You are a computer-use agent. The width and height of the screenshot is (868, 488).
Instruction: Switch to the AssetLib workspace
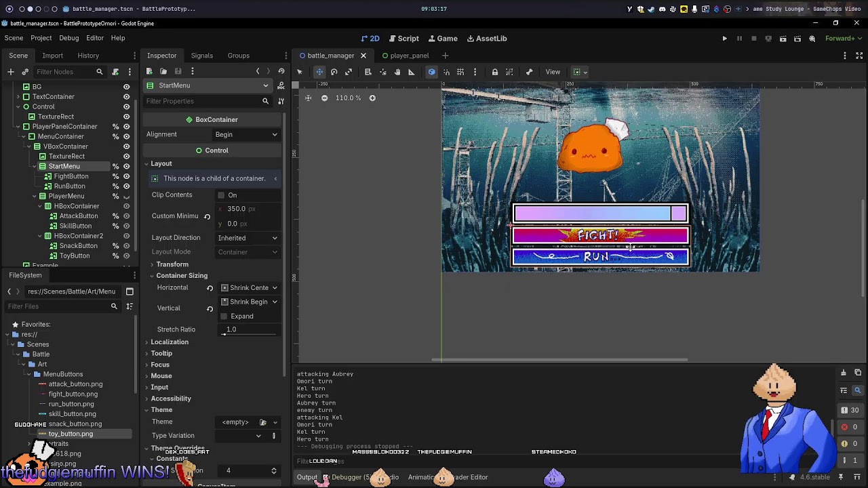point(486,39)
